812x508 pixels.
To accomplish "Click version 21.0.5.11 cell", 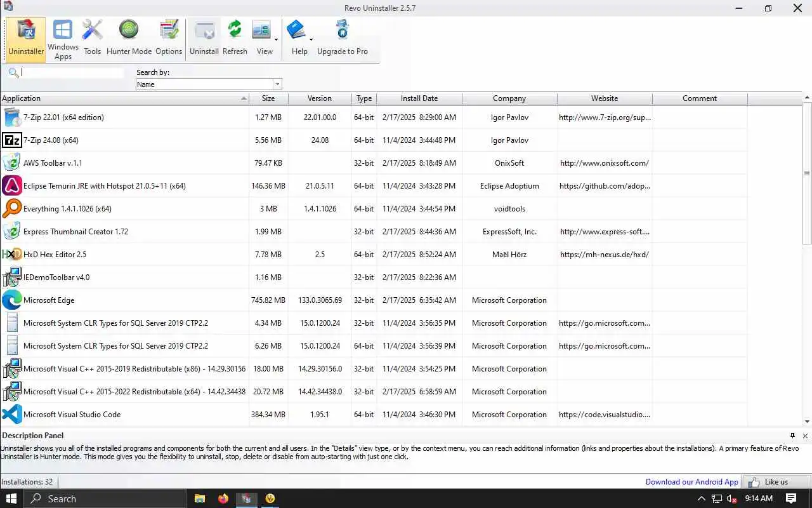I will pyautogui.click(x=320, y=186).
